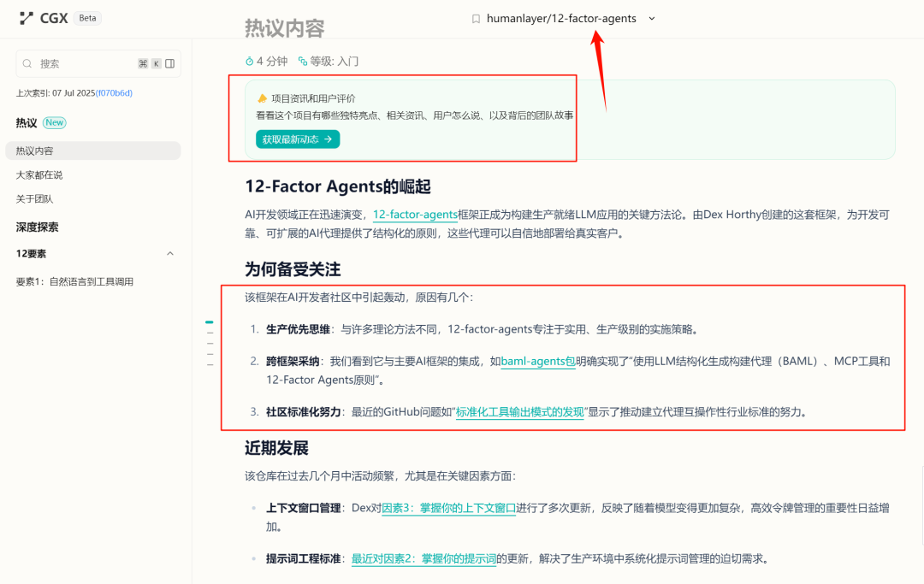Click the ⌘ shortcut key badge
This screenshot has height=584, width=924.
[x=143, y=63]
